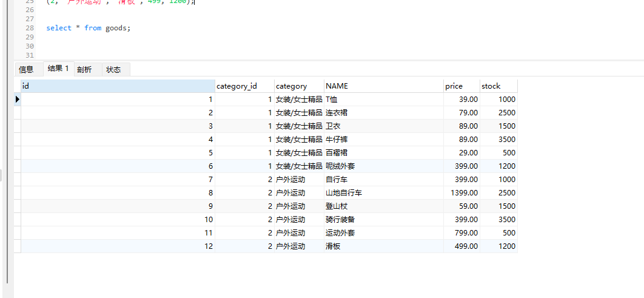Image resolution: width=644 pixels, height=298 pixels.
Task: Click line number 31 in the editor gutter
Action: [x=30, y=55]
